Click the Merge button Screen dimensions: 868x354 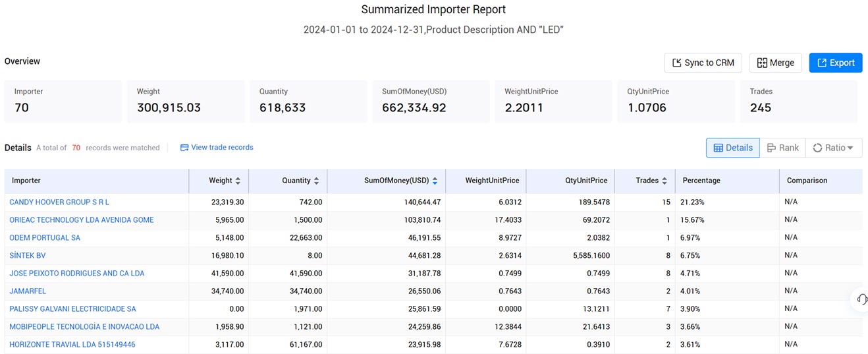coord(776,63)
